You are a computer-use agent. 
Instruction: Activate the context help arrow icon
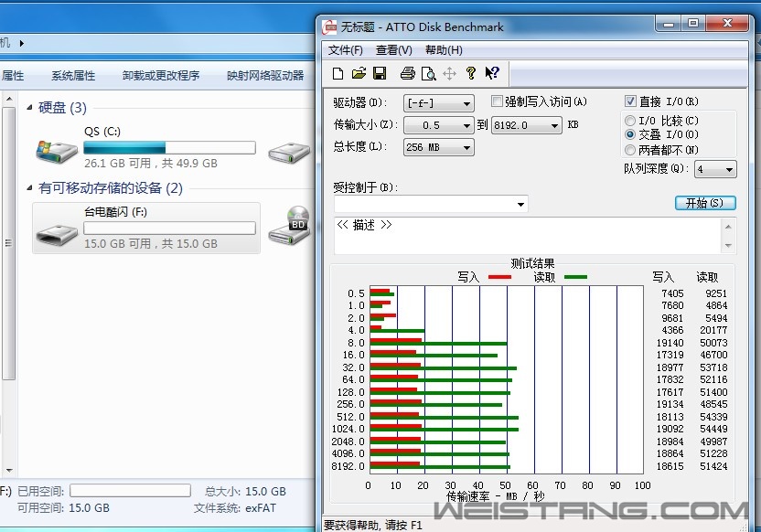[x=492, y=74]
